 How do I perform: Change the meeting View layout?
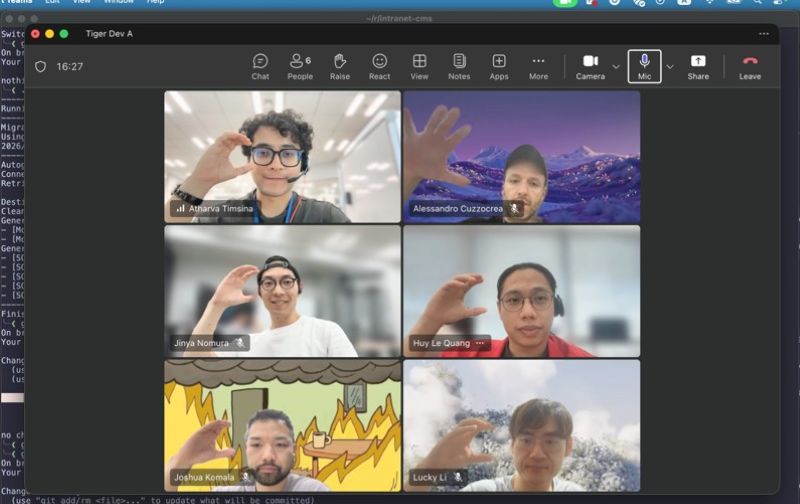pos(419,67)
